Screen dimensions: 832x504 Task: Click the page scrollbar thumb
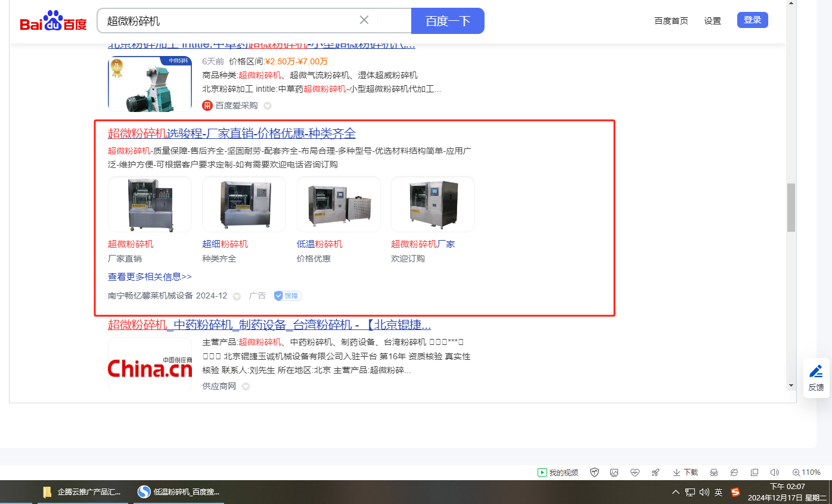click(791, 207)
